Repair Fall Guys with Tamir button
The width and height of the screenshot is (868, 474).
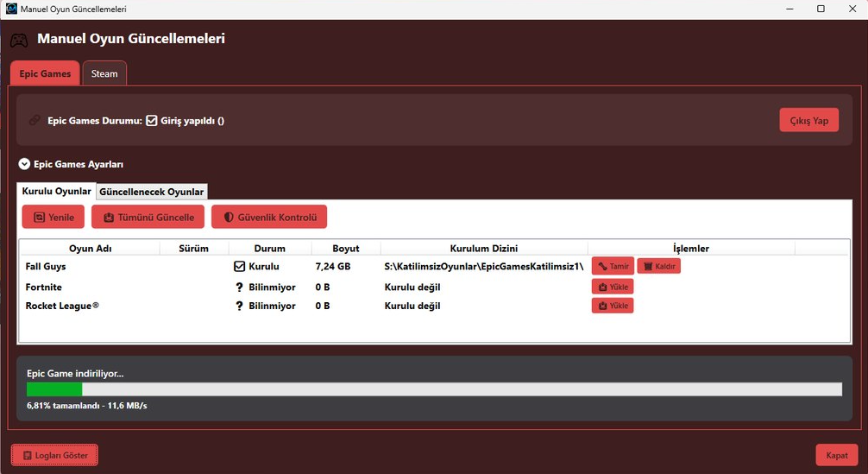coord(613,266)
